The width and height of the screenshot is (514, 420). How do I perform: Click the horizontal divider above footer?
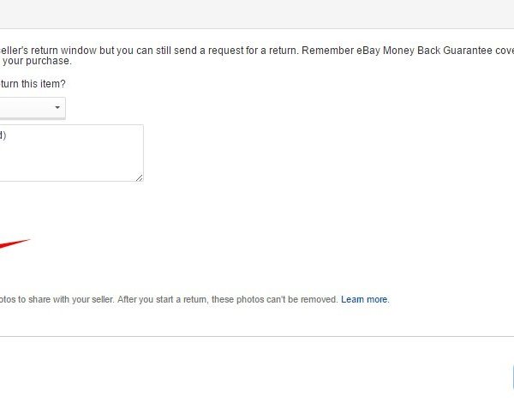click(257, 336)
